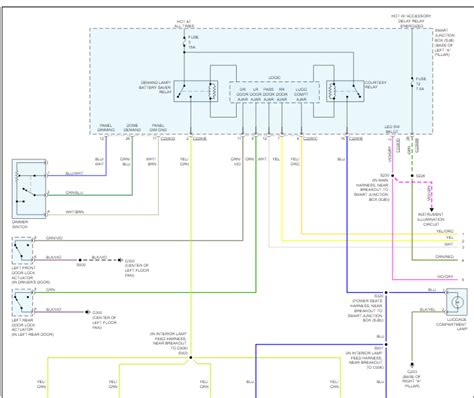Image resolution: width=474 pixels, height=398 pixels.
Task: Click the 'DEMAND LAMP/ BATTERY SAVER RELAY' label
Action: click(156, 87)
